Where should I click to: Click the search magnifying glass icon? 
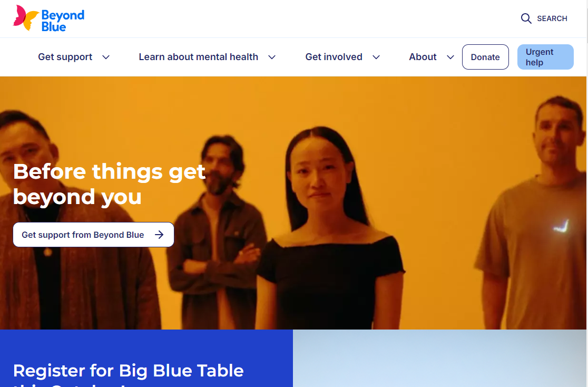click(x=526, y=18)
